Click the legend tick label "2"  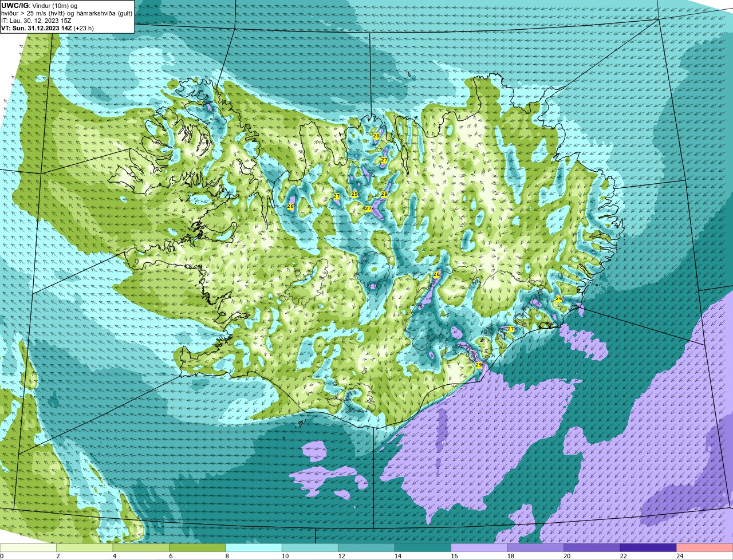58,556
